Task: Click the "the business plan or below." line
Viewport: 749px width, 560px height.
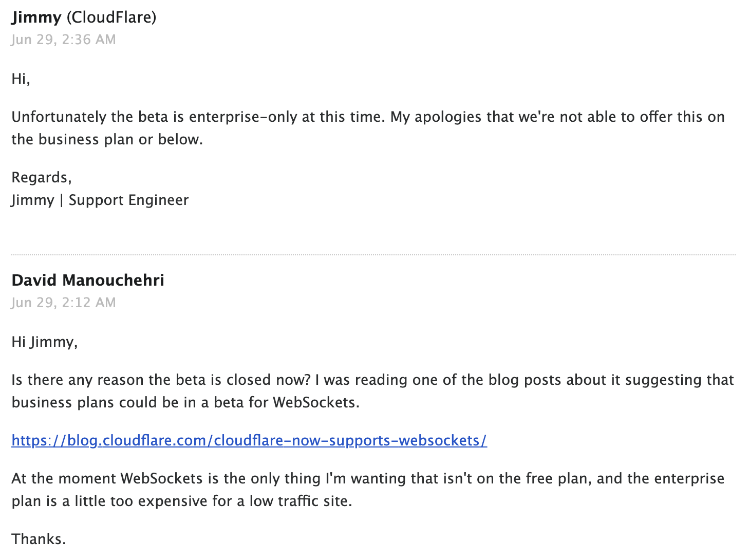Action: pos(107,139)
